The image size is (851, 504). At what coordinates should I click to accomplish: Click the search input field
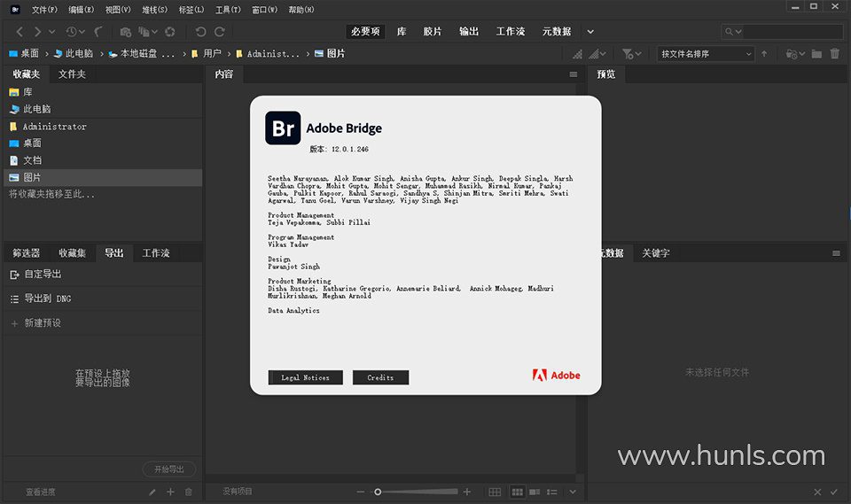tap(792, 32)
